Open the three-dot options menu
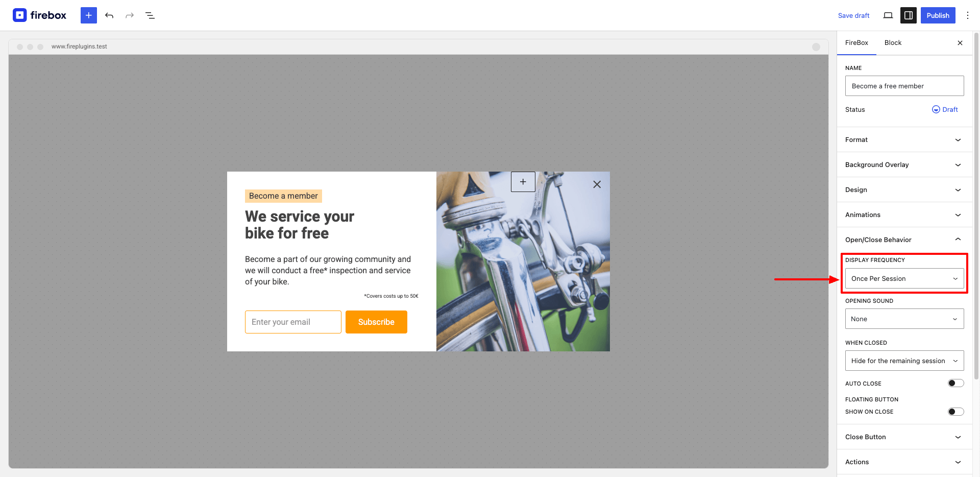This screenshot has width=980, height=477. tap(967, 15)
